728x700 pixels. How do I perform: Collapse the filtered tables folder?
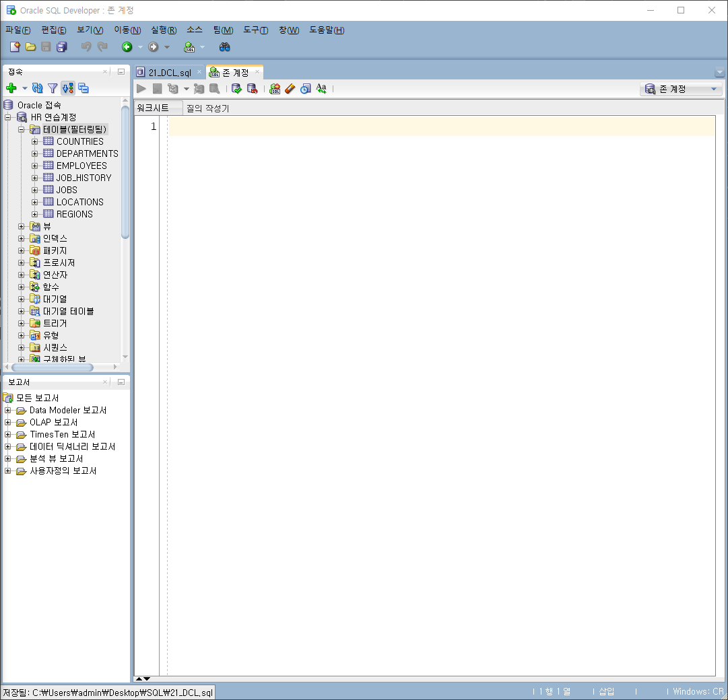(x=22, y=129)
